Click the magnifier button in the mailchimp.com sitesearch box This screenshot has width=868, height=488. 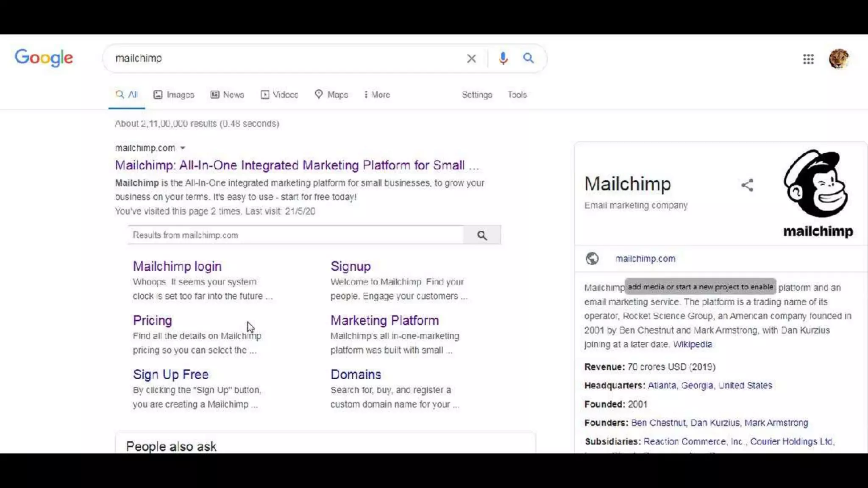(482, 235)
